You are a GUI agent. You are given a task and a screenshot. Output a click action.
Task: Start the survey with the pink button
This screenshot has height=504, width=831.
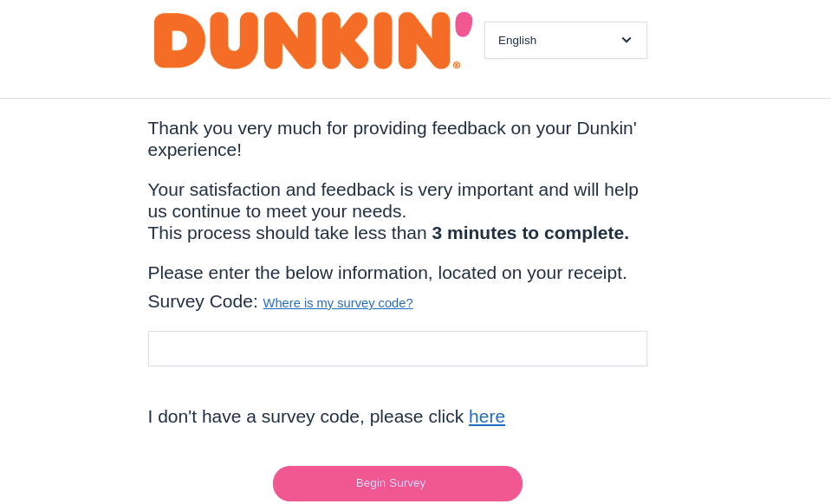pyautogui.click(x=397, y=483)
